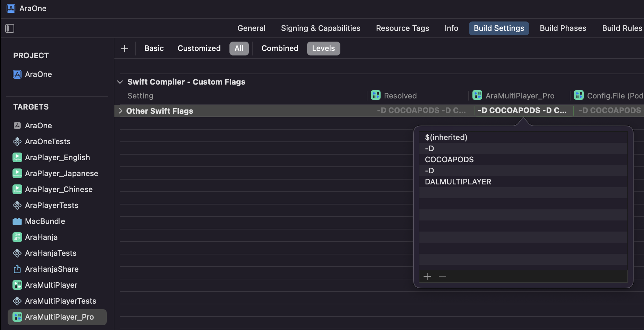Click the Other Swift Flags setting name

pyautogui.click(x=159, y=111)
